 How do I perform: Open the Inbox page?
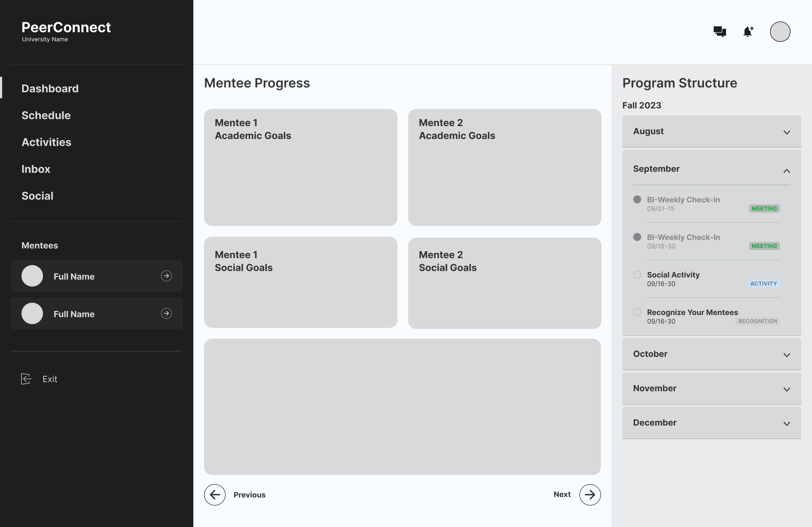tap(36, 169)
